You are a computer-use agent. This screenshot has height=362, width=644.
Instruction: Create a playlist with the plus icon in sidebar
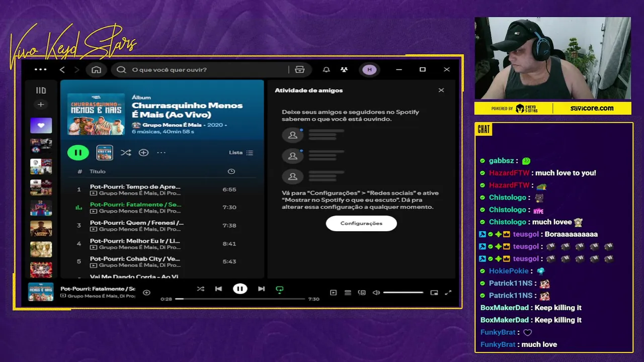point(41,105)
